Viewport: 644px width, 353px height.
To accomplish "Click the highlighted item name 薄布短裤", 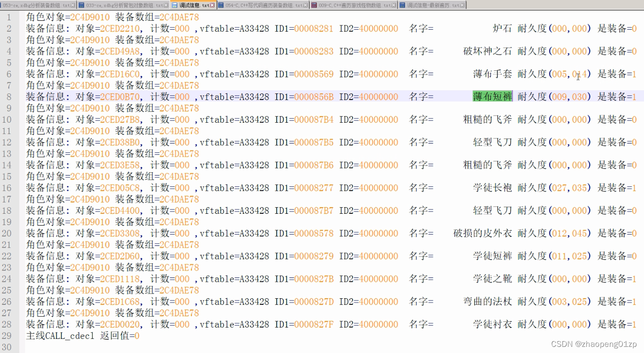I will tap(493, 97).
